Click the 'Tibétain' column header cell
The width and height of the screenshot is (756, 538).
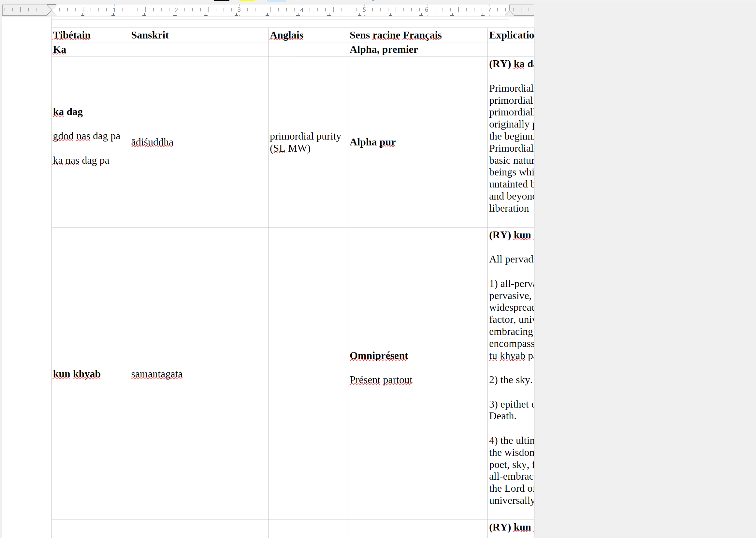coord(72,35)
